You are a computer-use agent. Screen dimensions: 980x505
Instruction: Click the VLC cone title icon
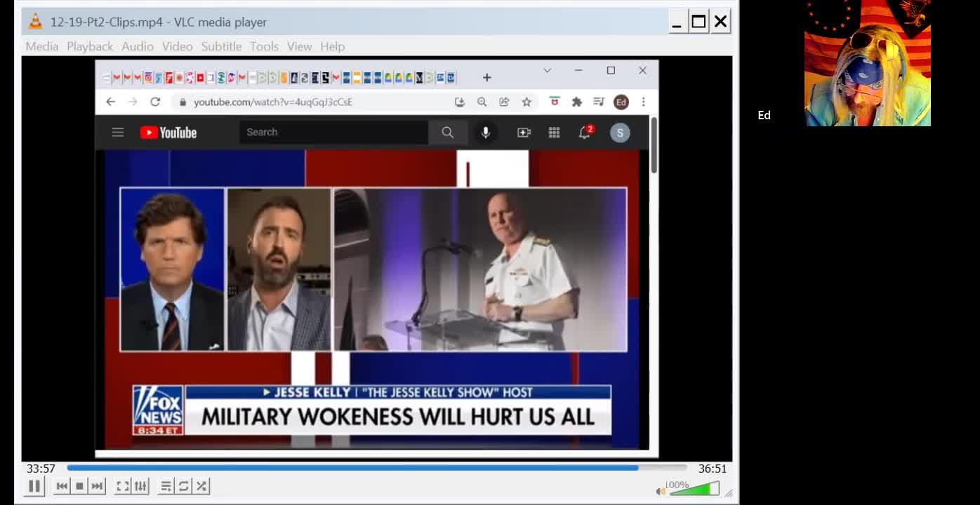35,22
